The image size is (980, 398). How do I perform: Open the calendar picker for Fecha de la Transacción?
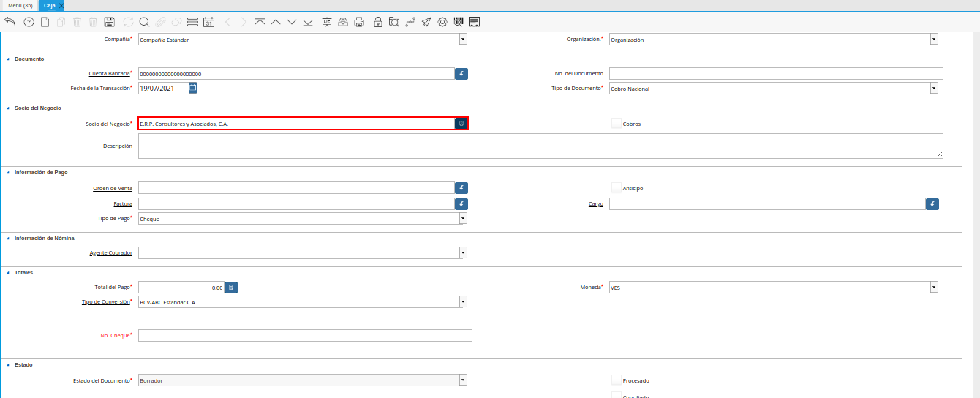193,88
